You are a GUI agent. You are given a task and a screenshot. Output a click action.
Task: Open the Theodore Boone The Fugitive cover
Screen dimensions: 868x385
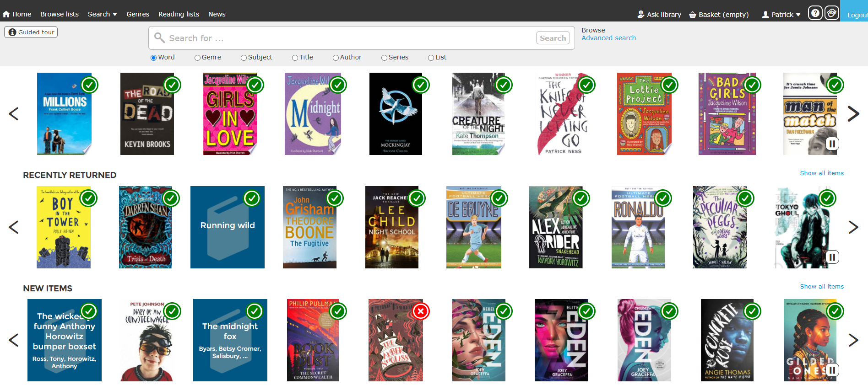click(x=309, y=227)
